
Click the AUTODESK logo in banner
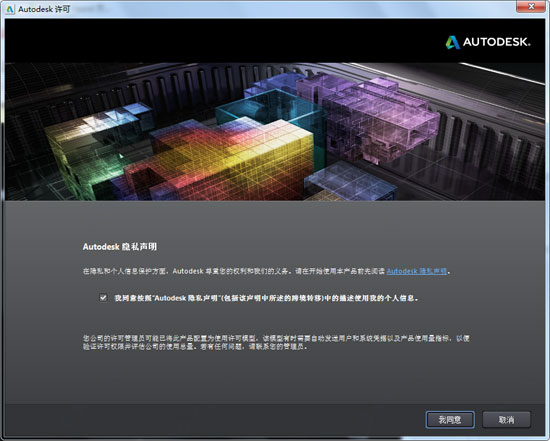488,42
